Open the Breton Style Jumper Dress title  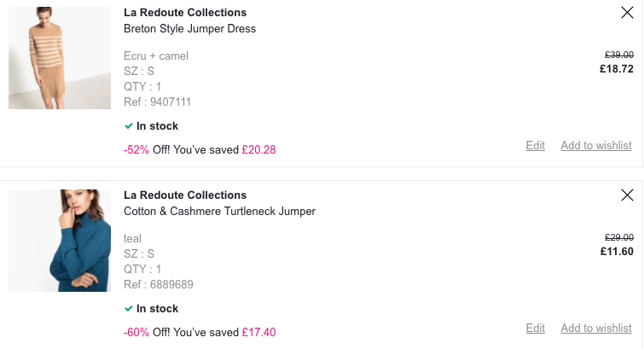pos(189,29)
